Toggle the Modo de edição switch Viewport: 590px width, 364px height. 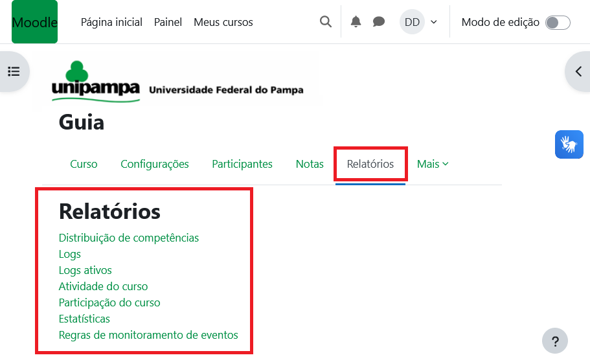(x=557, y=23)
